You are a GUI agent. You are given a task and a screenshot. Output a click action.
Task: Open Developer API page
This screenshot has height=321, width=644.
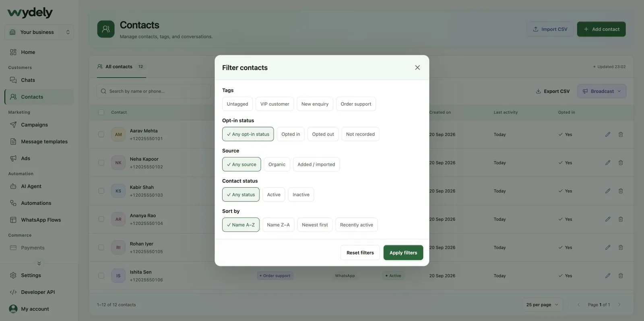tap(39, 292)
